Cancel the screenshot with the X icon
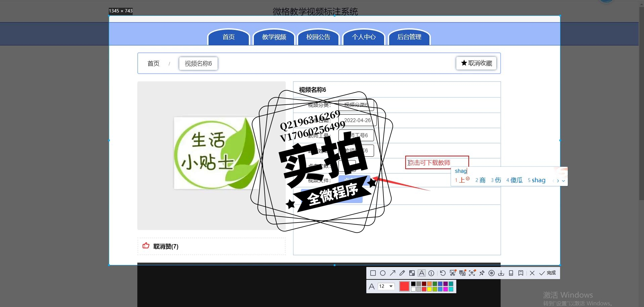Image resolution: width=644 pixels, height=307 pixels. [x=532, y=273]
